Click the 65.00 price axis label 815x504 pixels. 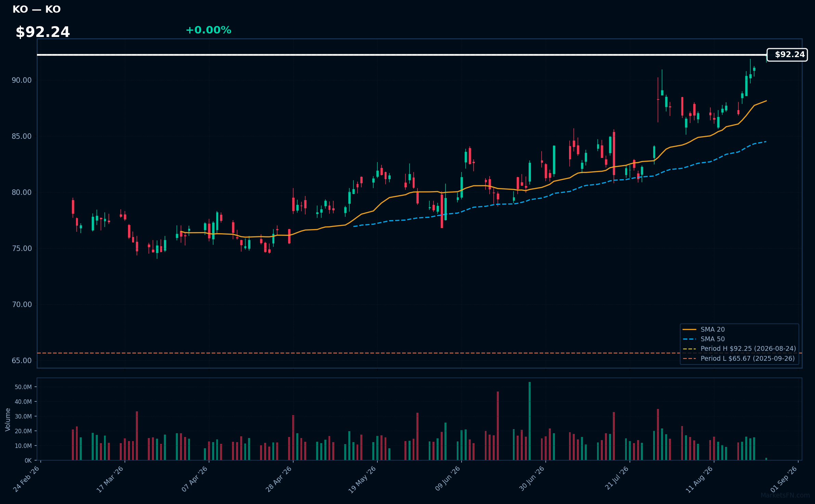[22, 360]
